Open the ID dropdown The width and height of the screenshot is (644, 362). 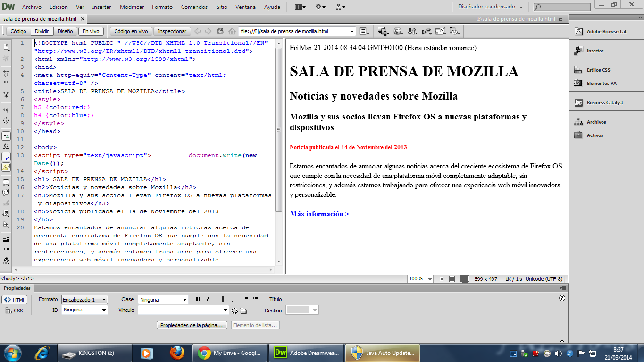tap(84, 310)
